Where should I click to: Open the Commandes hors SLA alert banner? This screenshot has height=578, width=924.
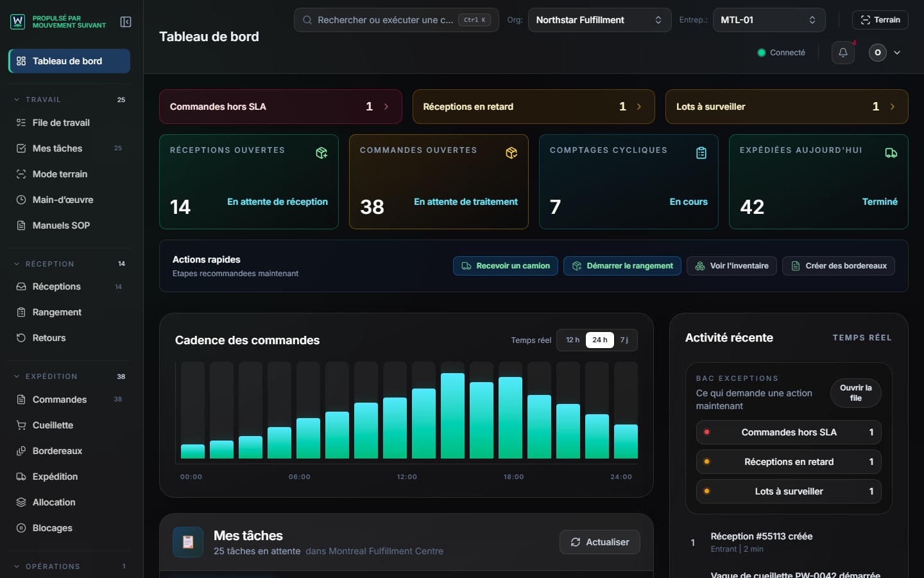(x=280, y=107)
